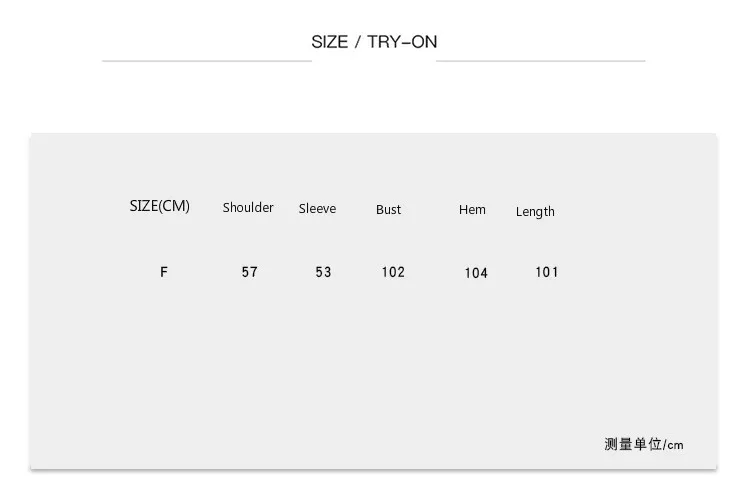750x490 pixels.
Task: Click the bust value 102
Action: [393, 272]
